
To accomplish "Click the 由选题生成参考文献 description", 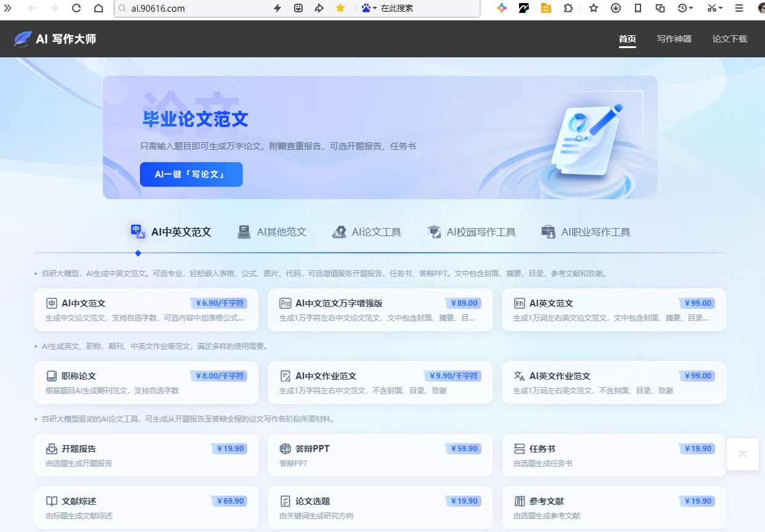I will click(547, 516).
